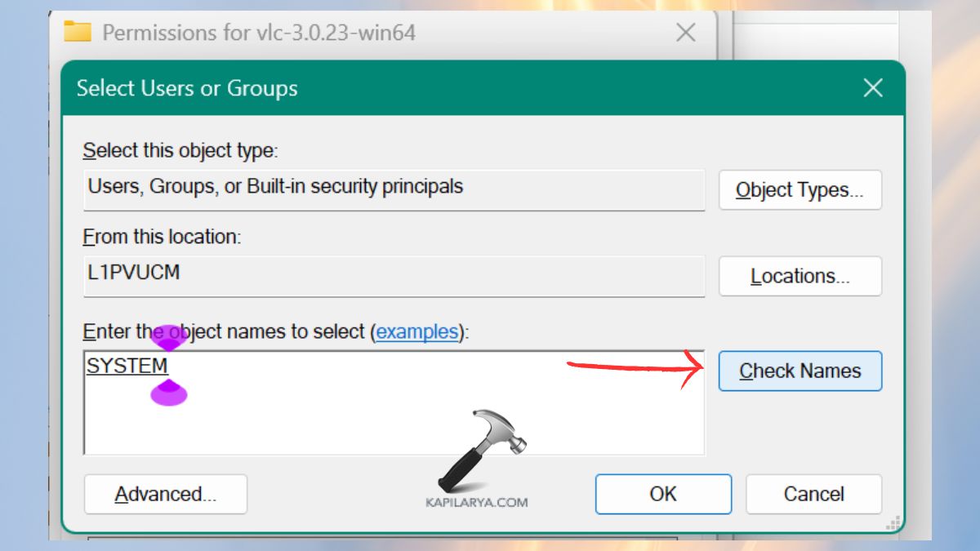Open the Object Types dialog

point(800,189)
